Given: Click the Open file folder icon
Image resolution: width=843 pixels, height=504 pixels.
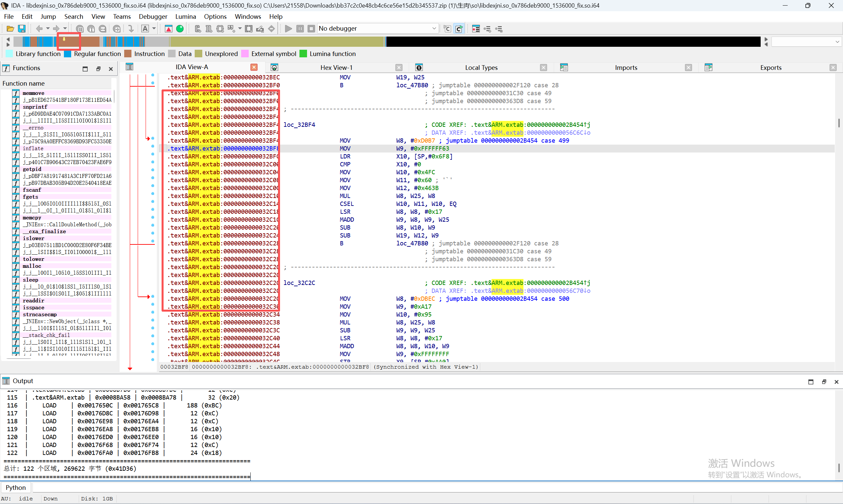Looking at the screenshot, I should [x=10, y=29].
